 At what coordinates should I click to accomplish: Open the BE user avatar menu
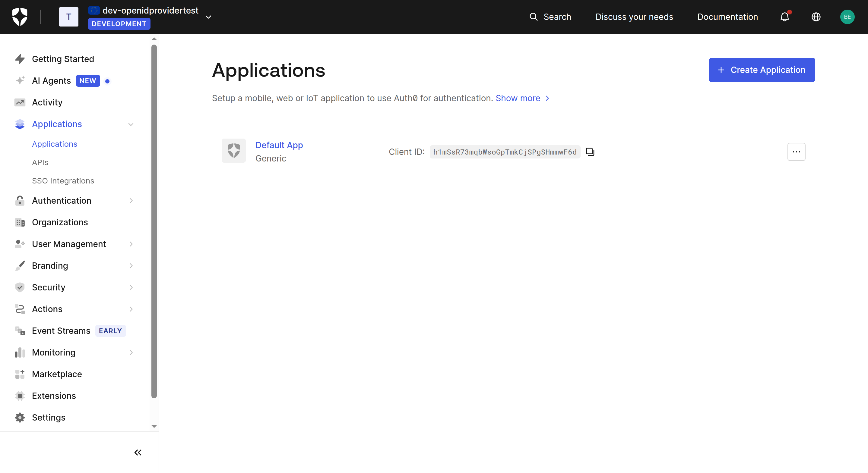pos(847,17)
